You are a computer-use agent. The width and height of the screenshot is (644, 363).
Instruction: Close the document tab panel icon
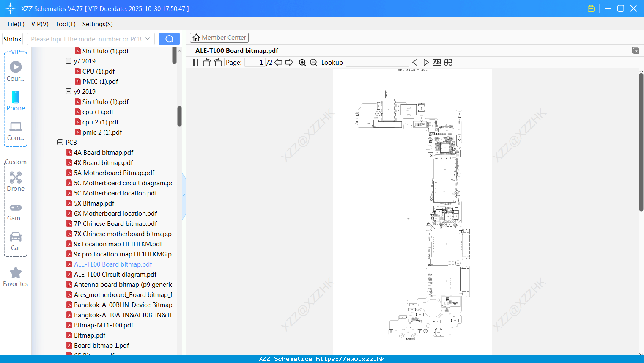pos(636,50)
